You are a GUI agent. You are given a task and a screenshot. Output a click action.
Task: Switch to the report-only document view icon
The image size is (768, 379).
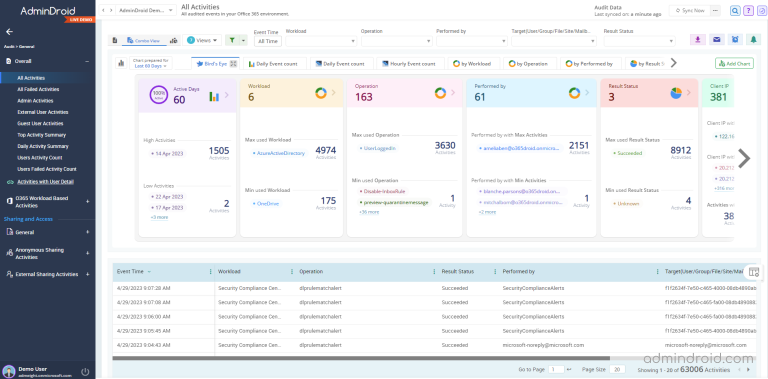[115, 41]
